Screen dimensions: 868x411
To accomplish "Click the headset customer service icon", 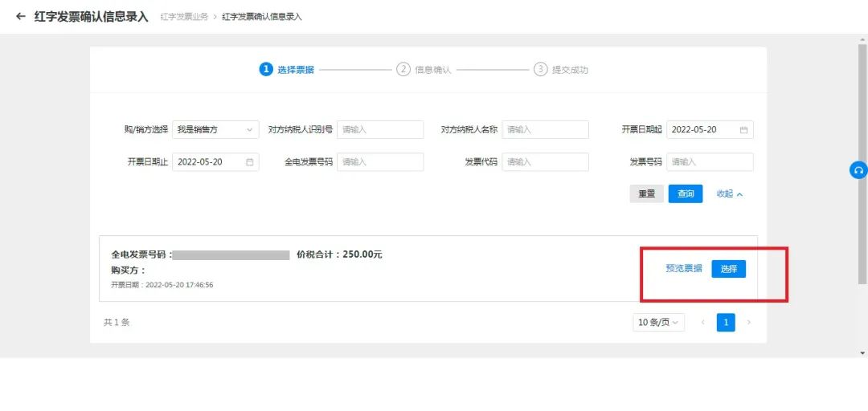I will click(x=858, y=170).
